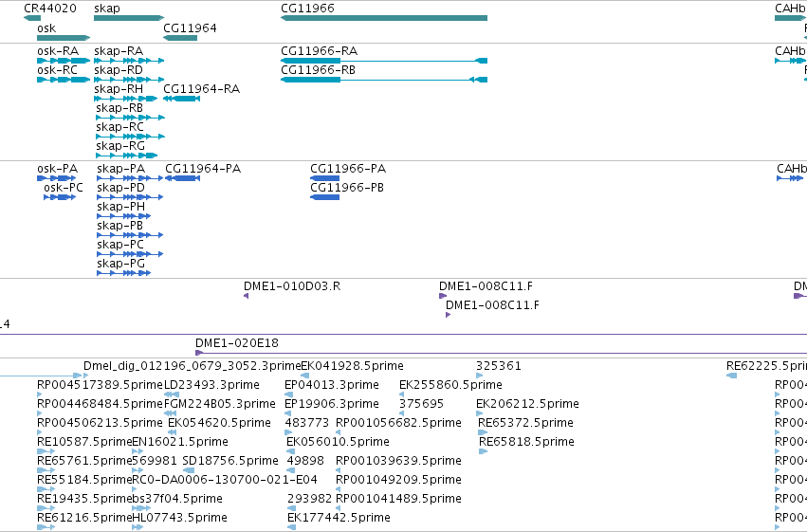Click the CG11964-RA transcript
The image size is (807, 532).
point(181,99)
